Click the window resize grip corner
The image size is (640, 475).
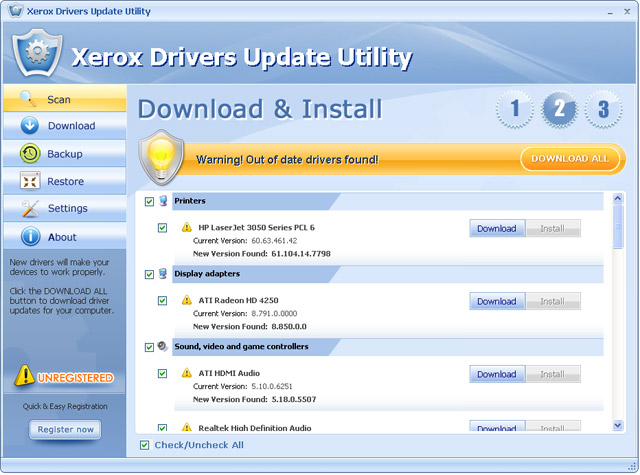tap(632, 466)
